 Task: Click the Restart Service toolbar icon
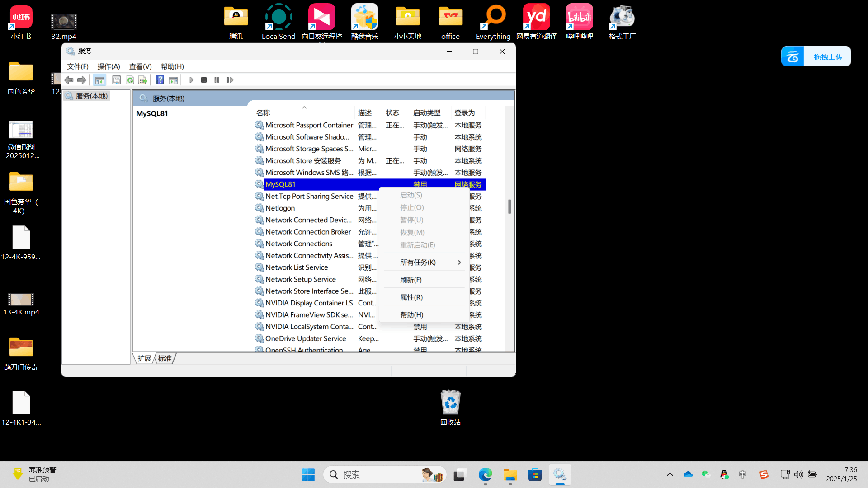[x=230, y=80]
